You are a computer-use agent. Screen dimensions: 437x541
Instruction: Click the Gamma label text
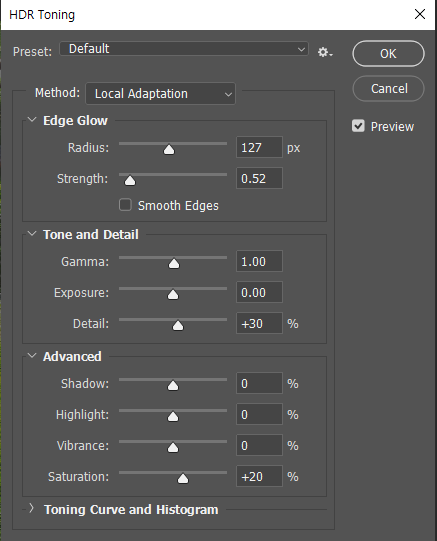point(85,262)
